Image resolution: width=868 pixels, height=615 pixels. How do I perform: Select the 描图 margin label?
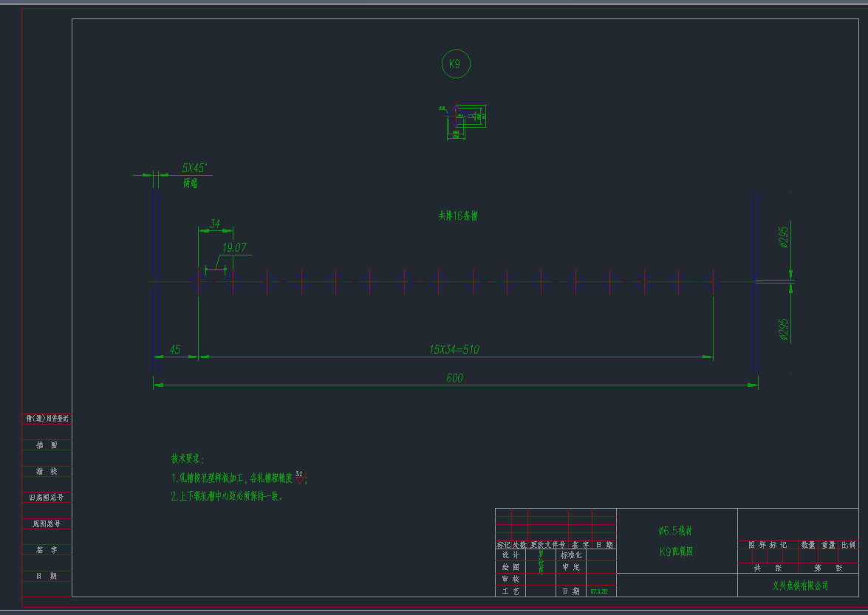pyautogui.click(x=47, y=444)
